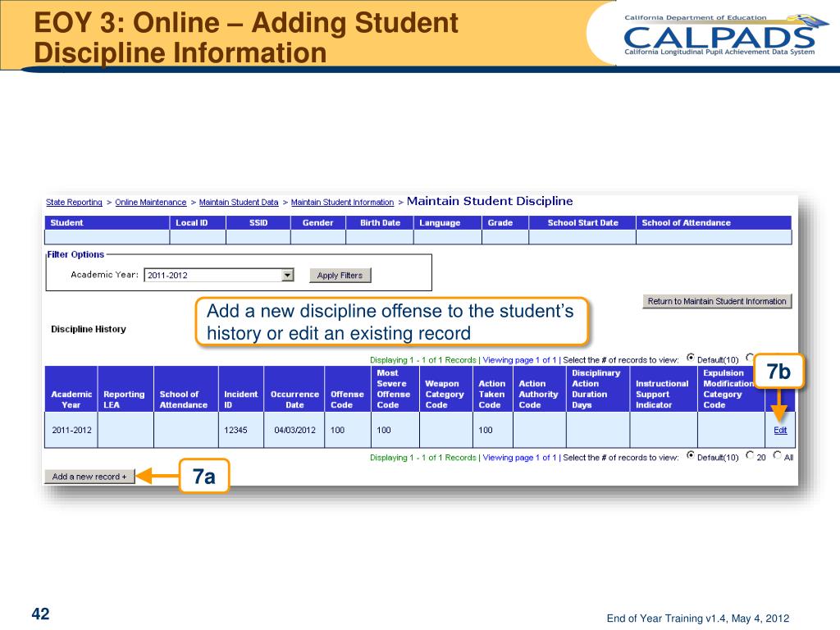This screenshot has width=840, height=630.
Task: Navigate to Maintain Student Data breadcrumb
Action: point(239,202)
